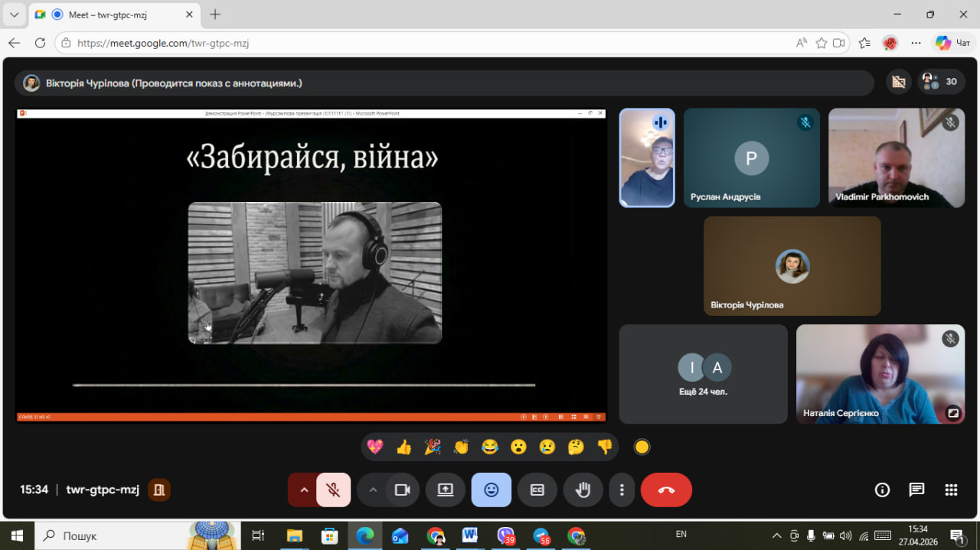The height and width of the screenshot is (550, 980).
Task: Expand audio settings arrow beside microphone
Action: [304, 490]
